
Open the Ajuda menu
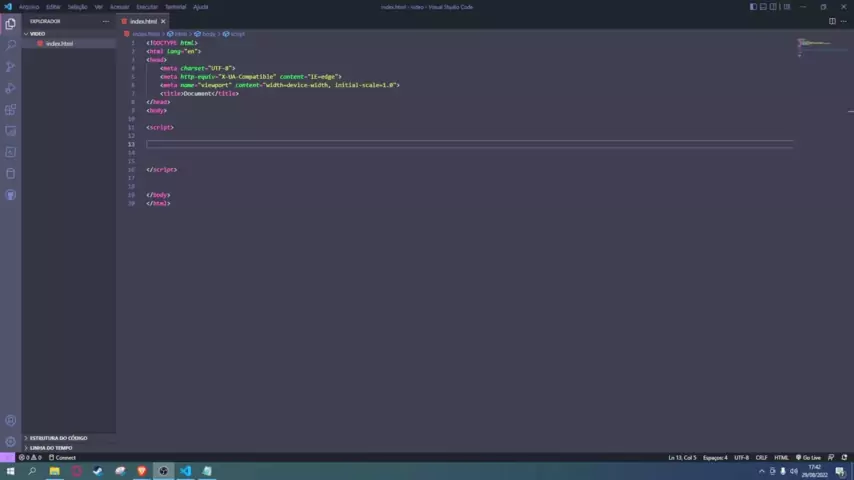[200, 7]
